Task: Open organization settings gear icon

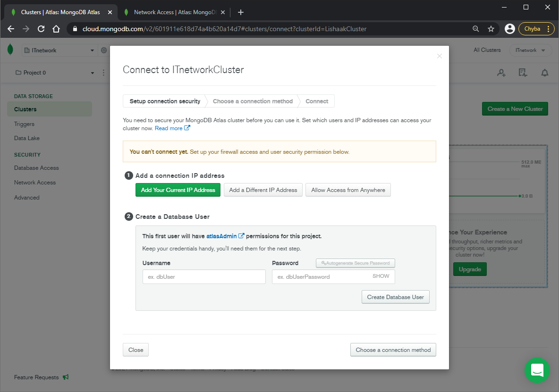Action: point(104,50)
